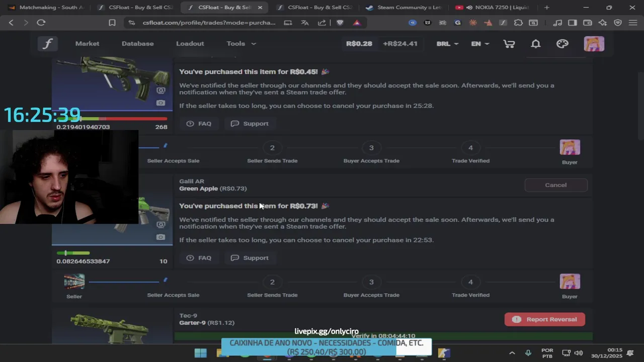Click FAQ under the Galil AR purchase

[x=199, y=258]
